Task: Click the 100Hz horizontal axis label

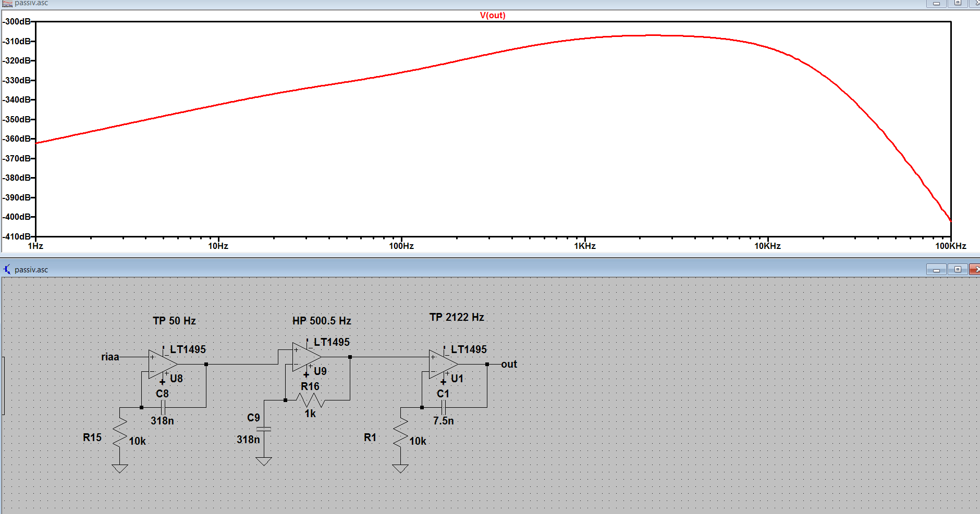Action: point(401,246)
